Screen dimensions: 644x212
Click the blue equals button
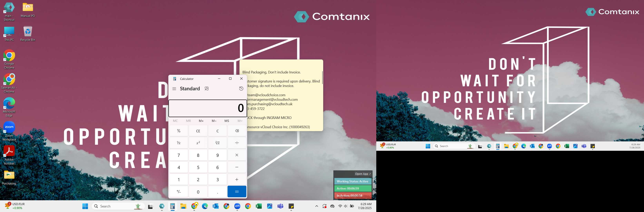[237, 191]
